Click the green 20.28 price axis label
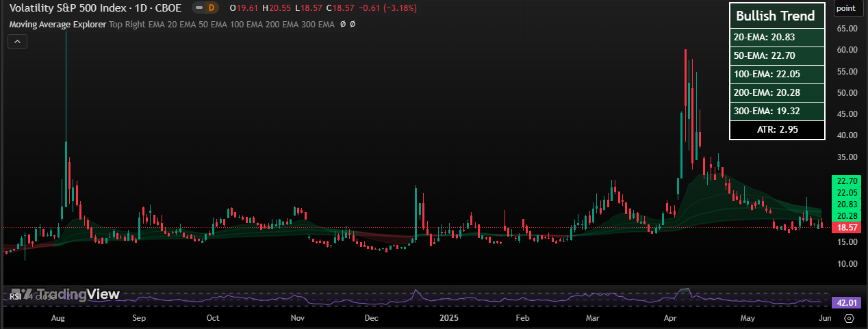868x329 pixels. tap(847, 216)
